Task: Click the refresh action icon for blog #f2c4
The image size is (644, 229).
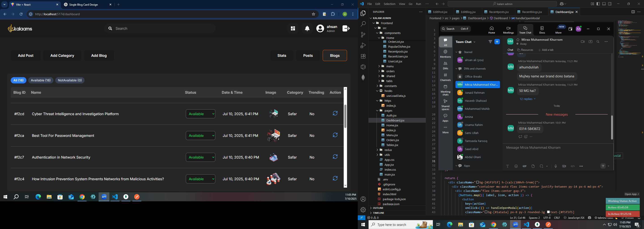Action: [335, 178]
